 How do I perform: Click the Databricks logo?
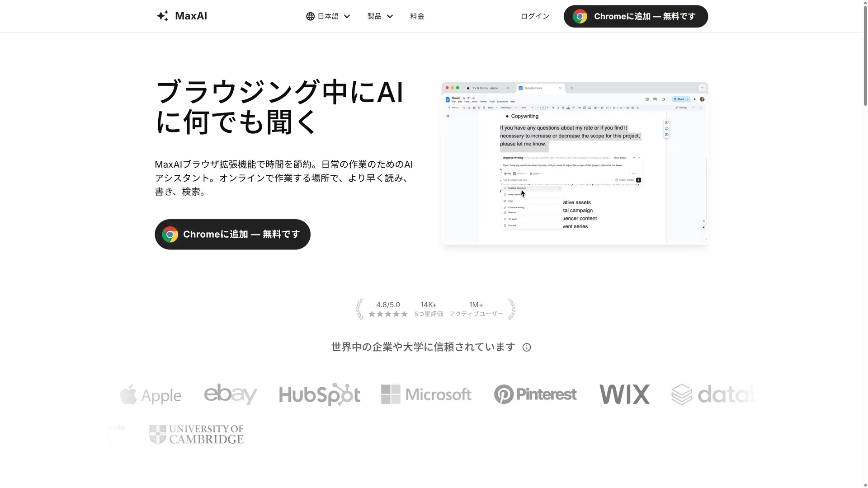[x=713, y=394]
